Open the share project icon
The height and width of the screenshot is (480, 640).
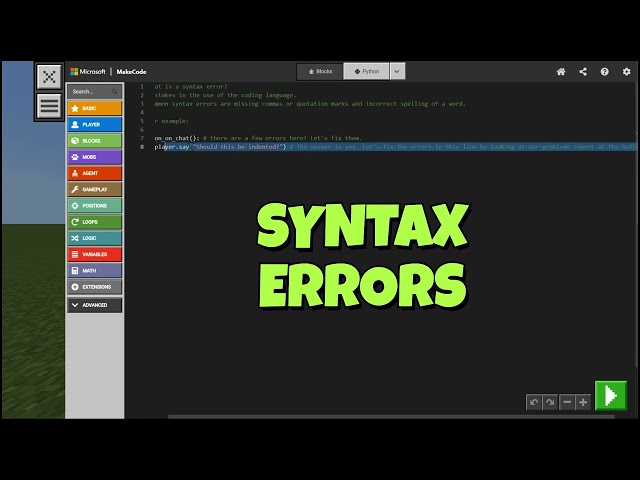tap(583, 72)
